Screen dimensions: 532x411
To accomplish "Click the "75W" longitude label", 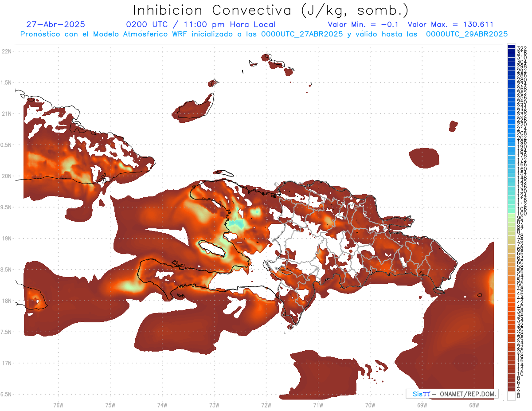I will 110,405.
